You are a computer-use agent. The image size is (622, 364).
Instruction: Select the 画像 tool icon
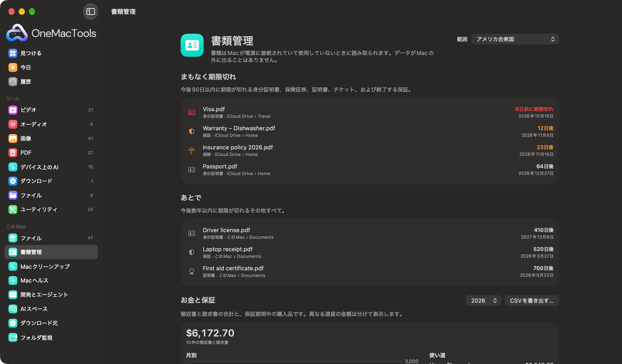tap(13, 138)
